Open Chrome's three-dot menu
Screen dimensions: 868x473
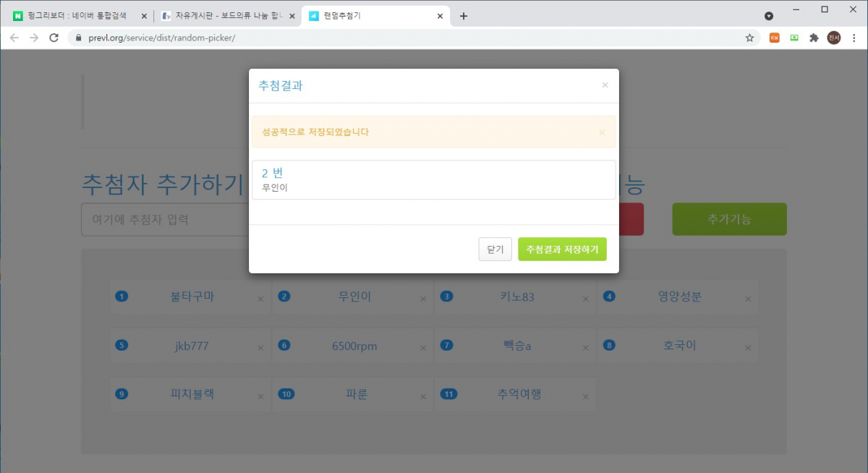(x=854, y=38)
